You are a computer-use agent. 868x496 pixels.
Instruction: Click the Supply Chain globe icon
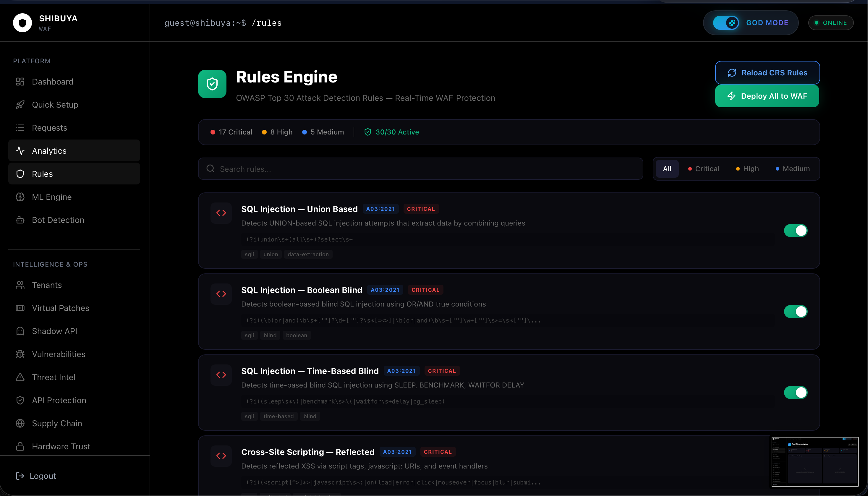[x=20, y=424]
